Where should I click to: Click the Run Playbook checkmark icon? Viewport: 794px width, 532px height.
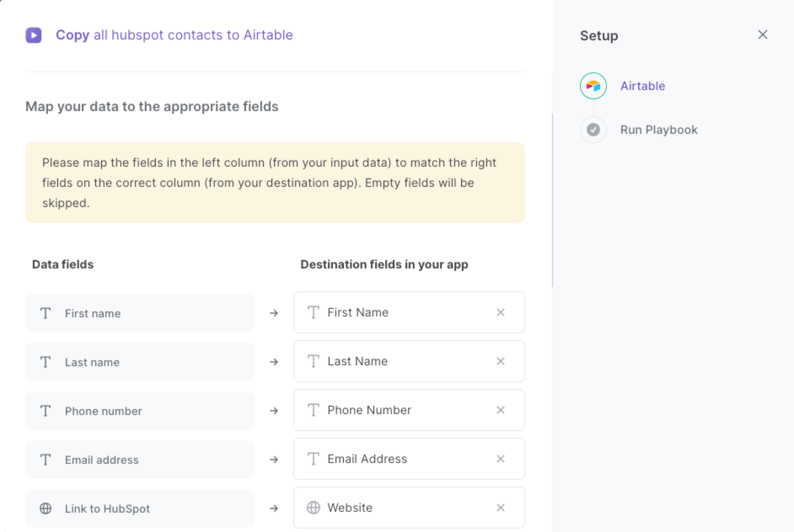tap(593, 129)
